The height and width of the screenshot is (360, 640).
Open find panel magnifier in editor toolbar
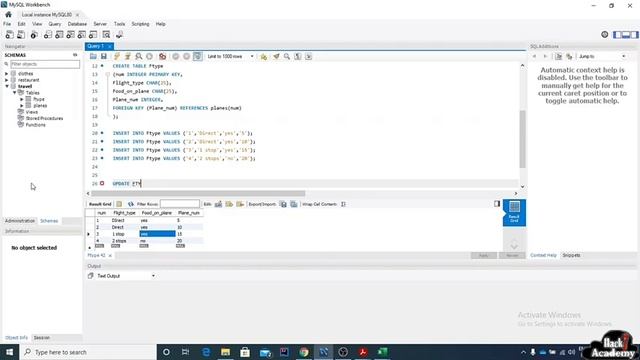pos(287,56)
